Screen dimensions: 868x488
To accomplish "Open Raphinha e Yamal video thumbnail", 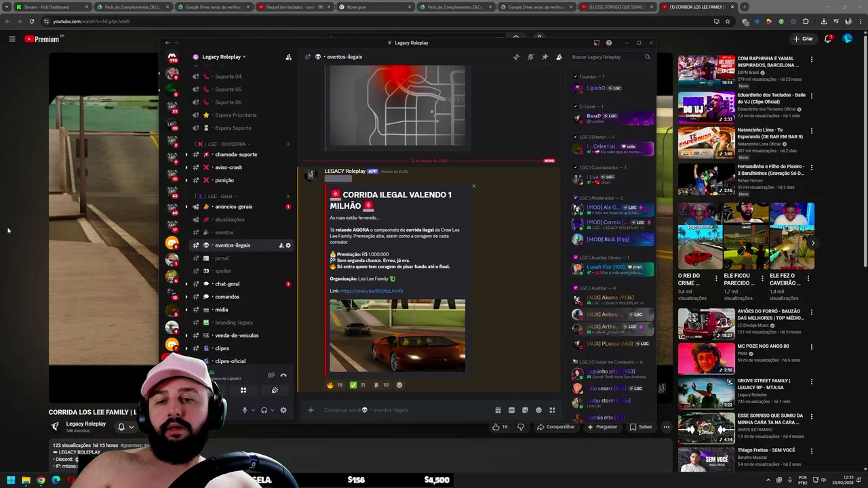I will click(706, 71).
